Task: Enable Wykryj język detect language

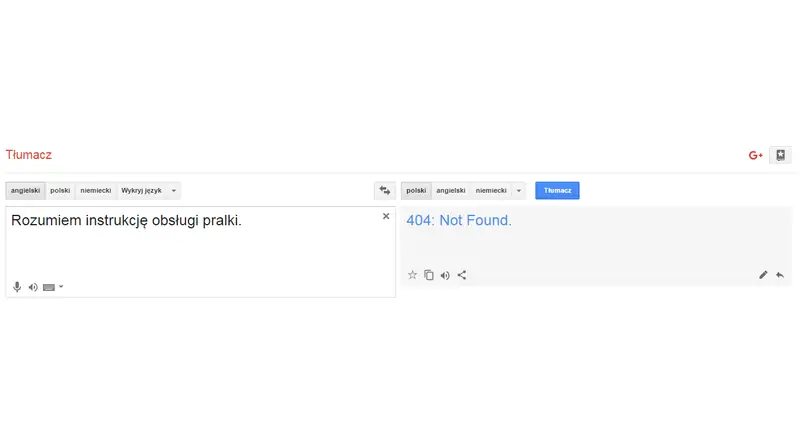Action: (x=141, y=190)
